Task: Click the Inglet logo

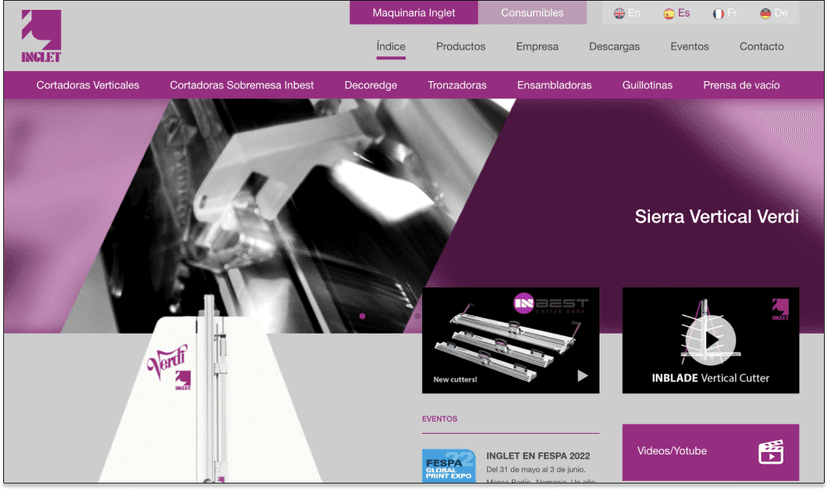Action: pyautogui.click(x=41, y=36)
